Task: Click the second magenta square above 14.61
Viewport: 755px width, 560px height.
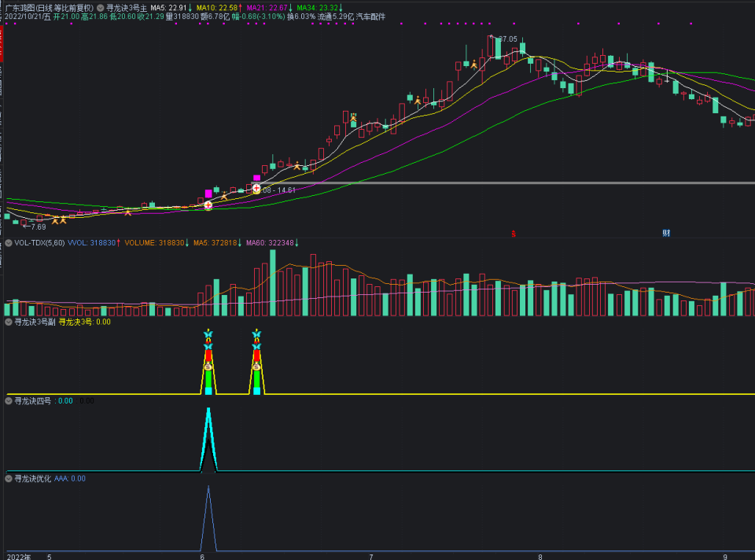Action: [256, 179]
